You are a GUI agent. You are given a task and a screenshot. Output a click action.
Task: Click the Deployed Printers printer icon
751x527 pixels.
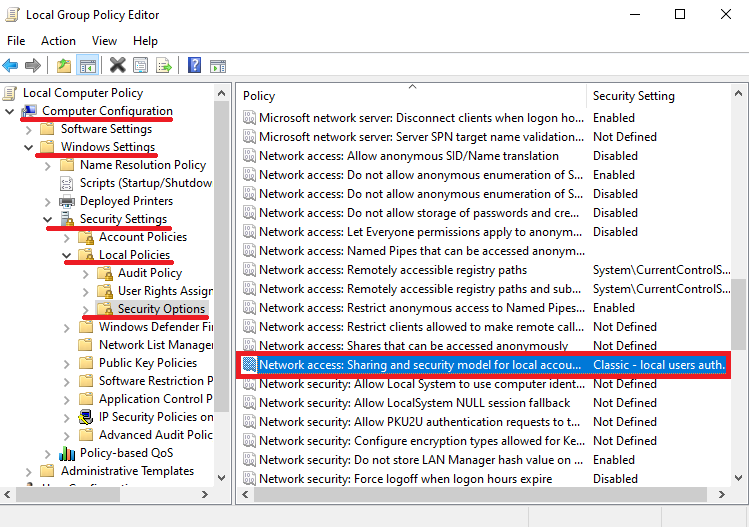(67, 201)
